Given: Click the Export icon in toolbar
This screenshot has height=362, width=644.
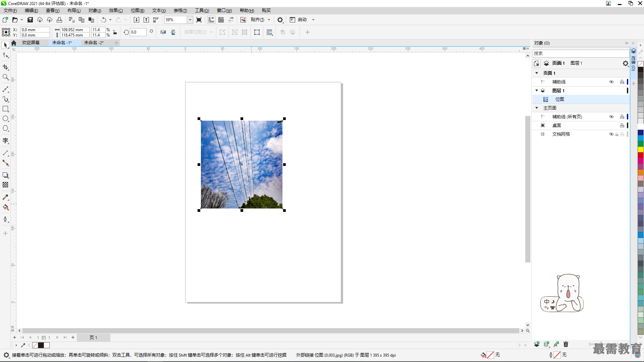Looking at the screenshot, I should (146, 20).
